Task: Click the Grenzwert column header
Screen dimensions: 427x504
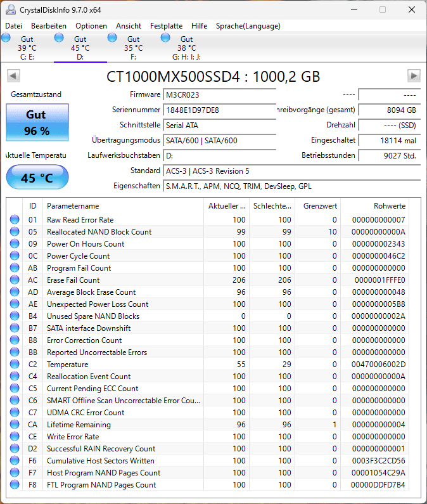Action: coord(318,206)
